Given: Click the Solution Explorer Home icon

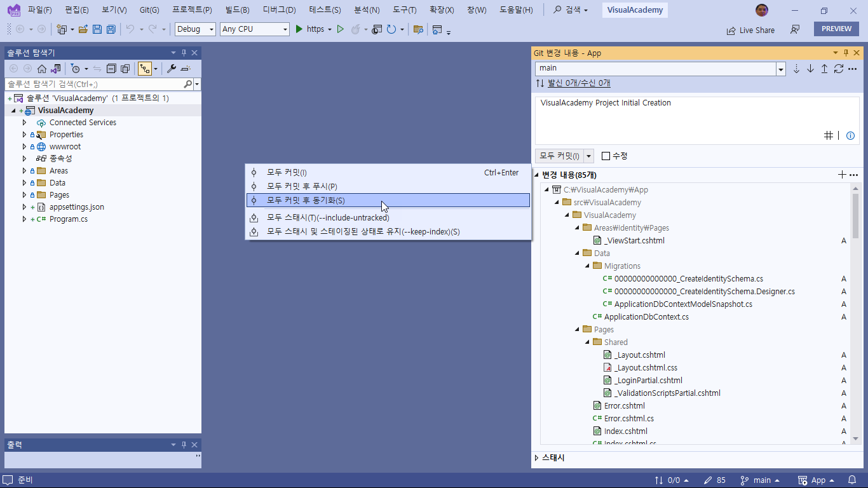Looking at the screenshot, I should (x=42, y=69).
